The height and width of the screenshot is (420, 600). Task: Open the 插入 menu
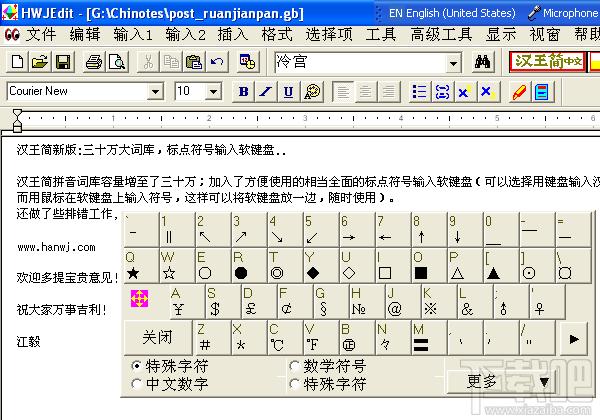[x=233, y=35]
